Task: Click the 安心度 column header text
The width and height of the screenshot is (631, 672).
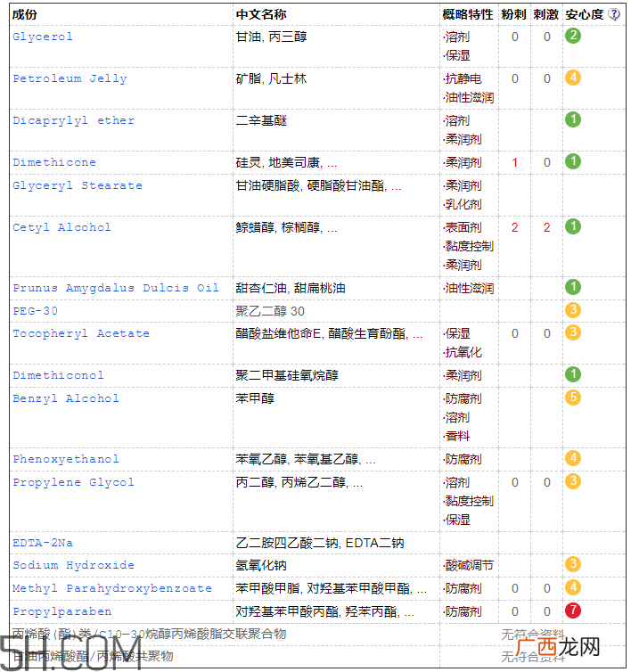Action: 585,14
